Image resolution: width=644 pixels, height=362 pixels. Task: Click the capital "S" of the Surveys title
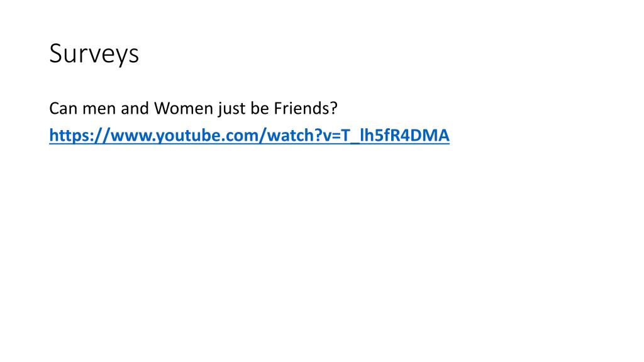(x=57, y=53)
